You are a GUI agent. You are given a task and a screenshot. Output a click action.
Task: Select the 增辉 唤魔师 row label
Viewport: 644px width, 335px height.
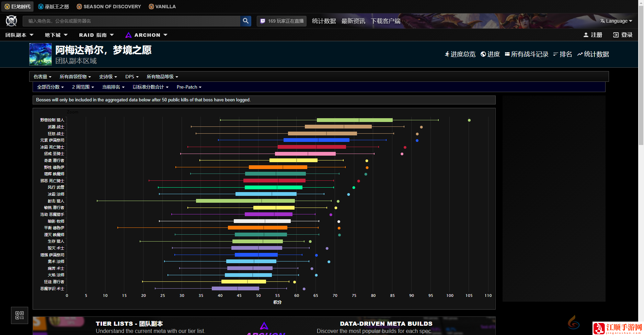[x=54, y=174]
